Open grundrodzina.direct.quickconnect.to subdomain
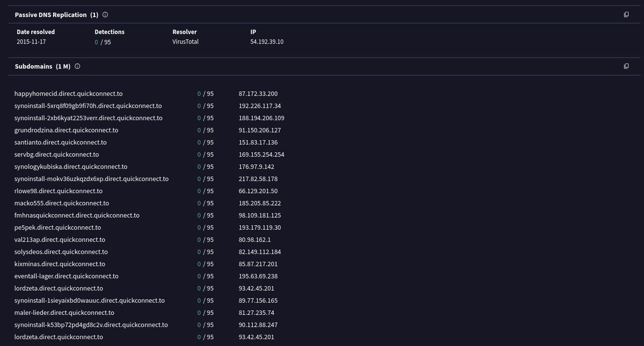Image resolution: width=644 pixels, height=346 pixels. tap(66, 130)
